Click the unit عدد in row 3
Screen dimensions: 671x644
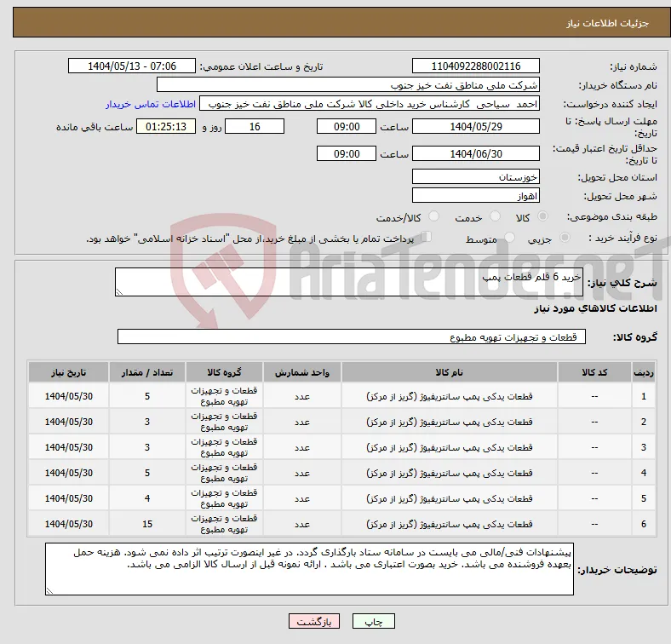(302, 447)
